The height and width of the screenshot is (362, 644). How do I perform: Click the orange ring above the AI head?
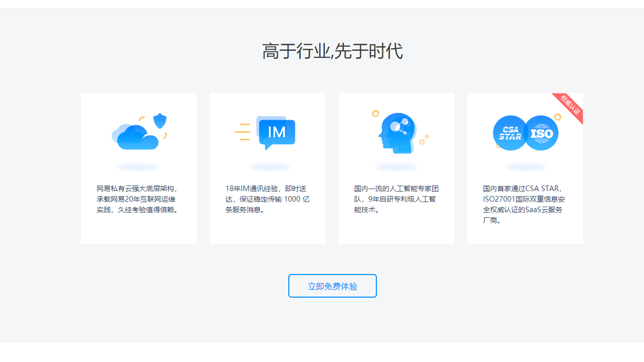(375, 114)
